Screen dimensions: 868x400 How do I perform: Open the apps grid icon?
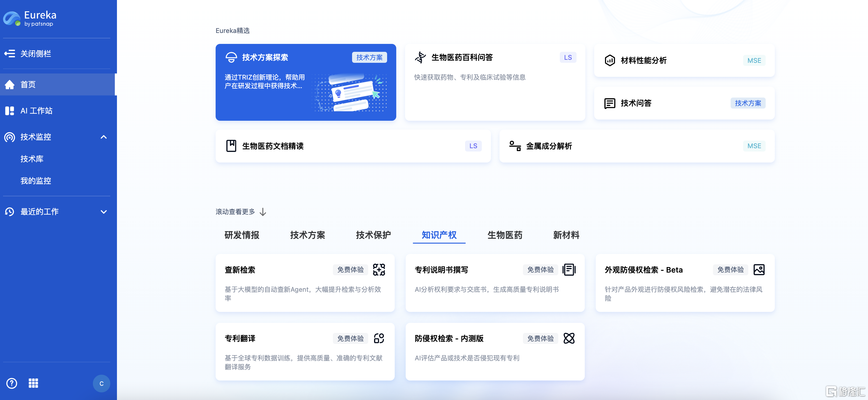[34, 383]
